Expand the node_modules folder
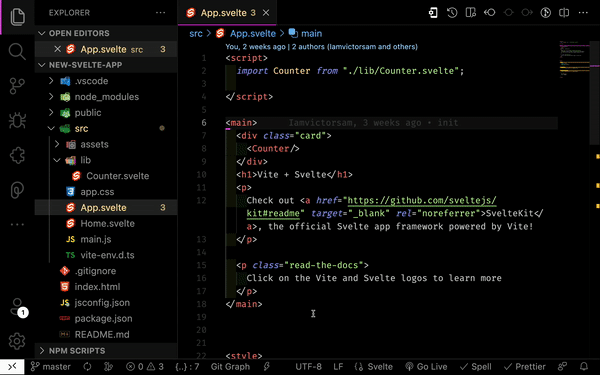Viewport: 600px width, 375px height. click(106, 97)
